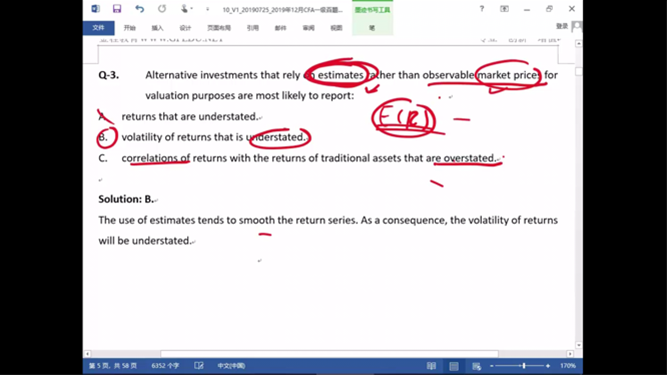Switch to Read Mode view icon
The height and width of the screenshot is (375, 667).
click(431, 366)
